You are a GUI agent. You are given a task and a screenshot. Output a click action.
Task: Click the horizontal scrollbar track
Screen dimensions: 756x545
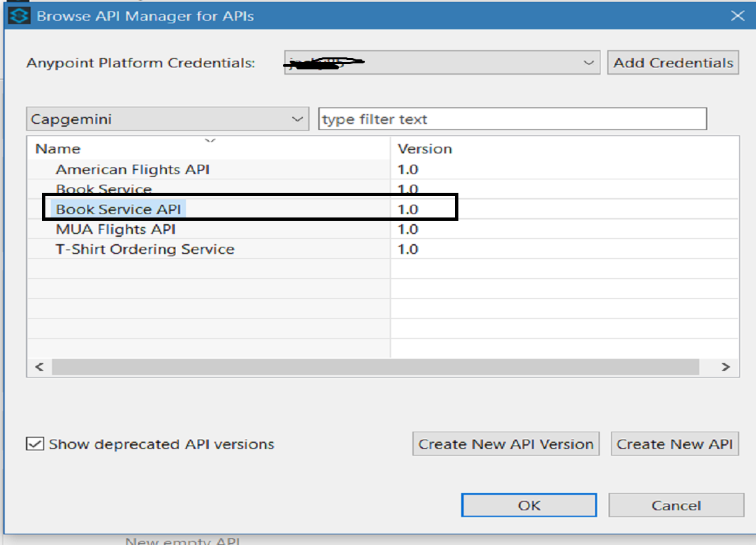tap(375, 367)
